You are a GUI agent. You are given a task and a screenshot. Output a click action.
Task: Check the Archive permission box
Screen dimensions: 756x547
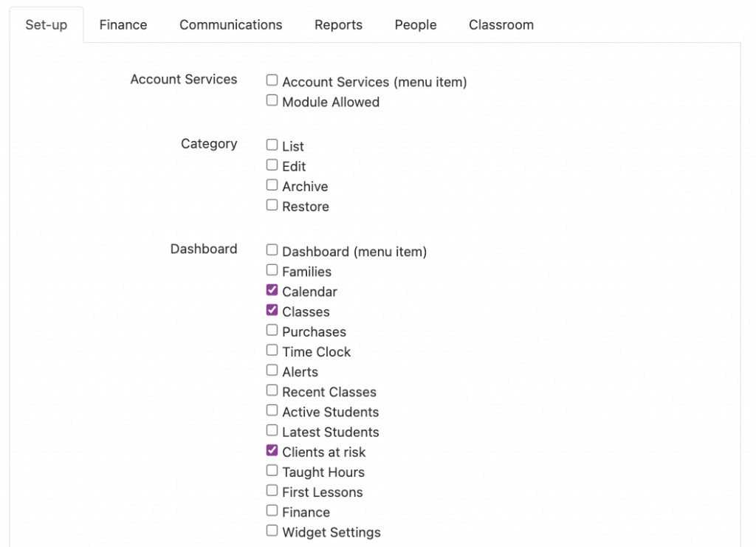pyautogui.click(x=272, y=185)
